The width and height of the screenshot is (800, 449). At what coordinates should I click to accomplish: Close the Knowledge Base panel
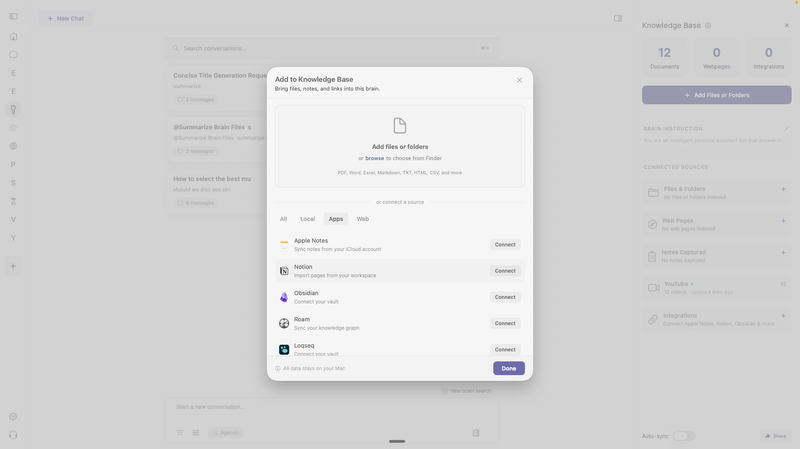click(x=786, y=25)
